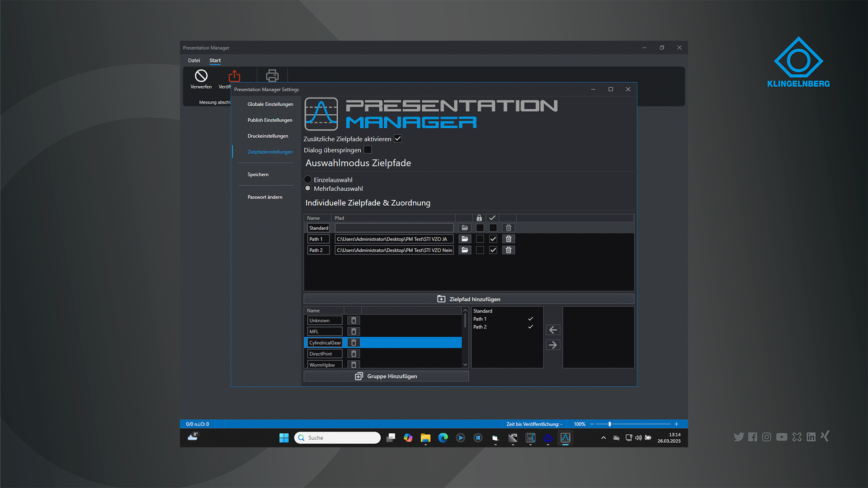Image resolution: width=868 pixels, height=488 pixels.
Task: Click the left arrow assignment button
Action: coord(553,330)
